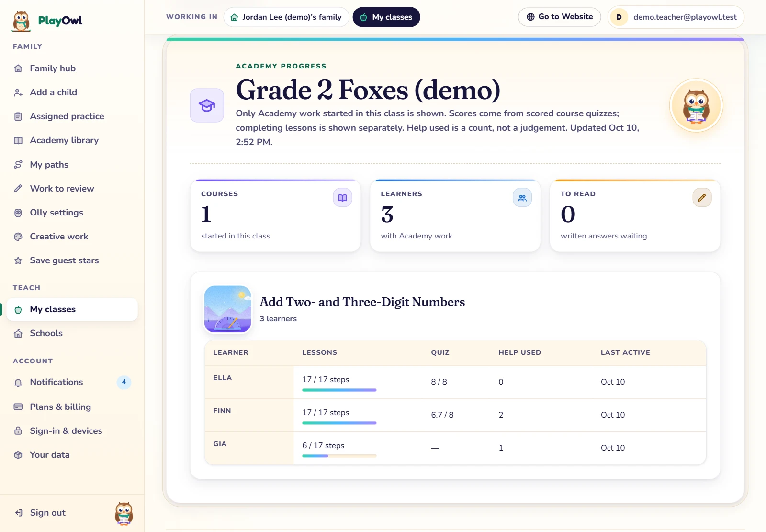Click the Save guest stars star icon
Image resolution: width=766 pixels, height=532 pixels.
click(x=18, y=260)
